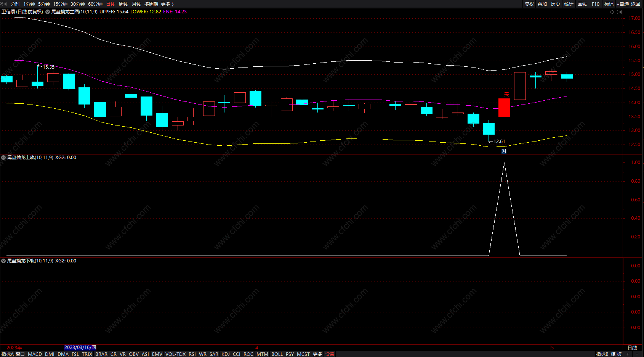Image resolution: width=644 pixels, height=357 pixels.
Task: Toggle the sidebar collapse icon at top-left
Action: [4, 4]
